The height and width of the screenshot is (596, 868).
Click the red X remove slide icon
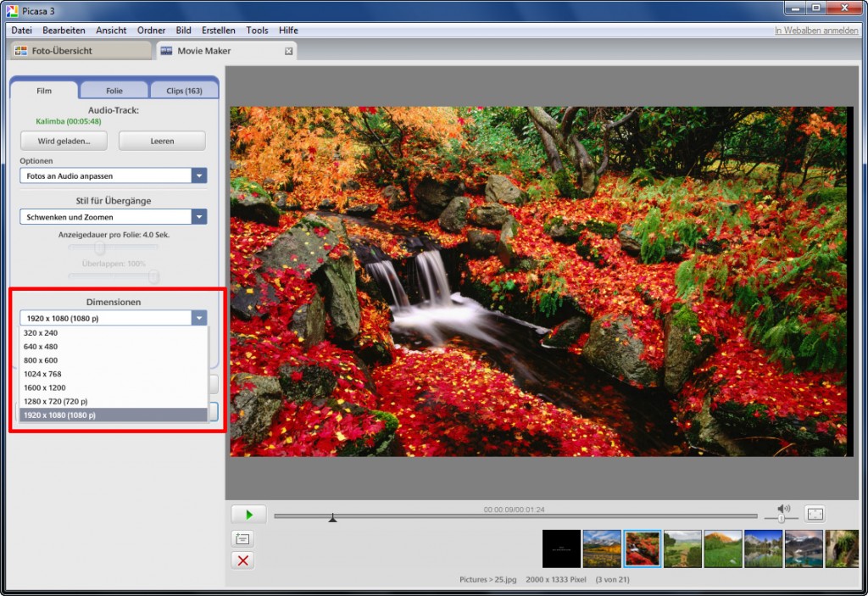click(242, 560)
